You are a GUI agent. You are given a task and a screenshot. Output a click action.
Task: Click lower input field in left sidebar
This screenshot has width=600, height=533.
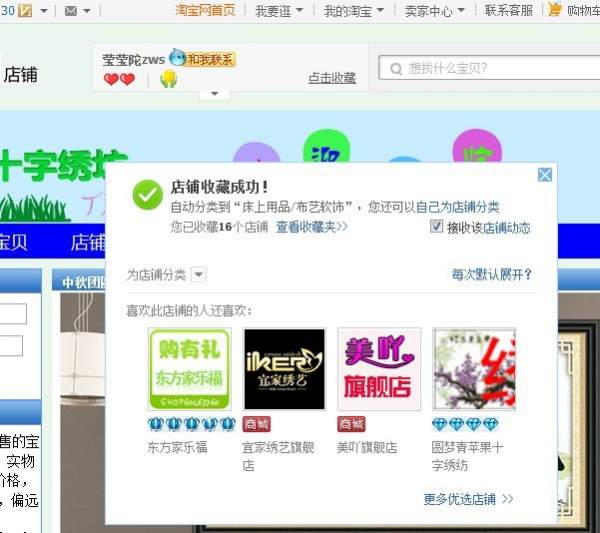click(11, 346)
